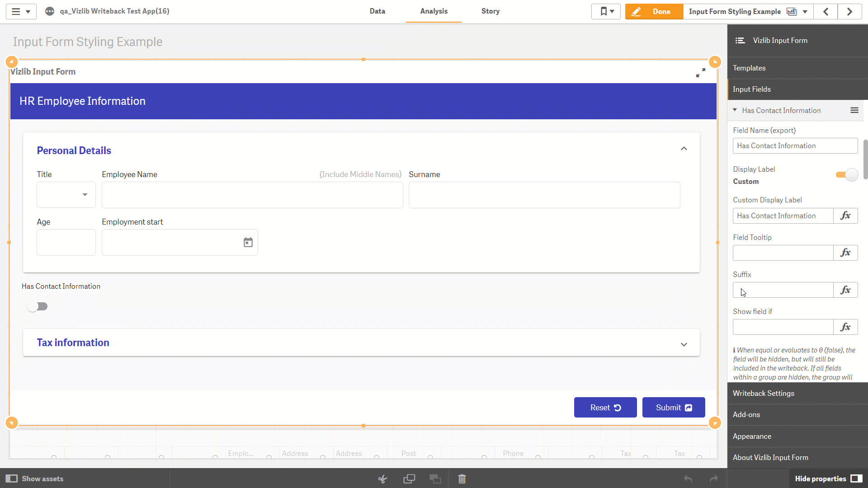Image resolution: width=868 pixels, height=488 pixels.
Task: Switch to the Data tab
Action: (x=377, y=11)
